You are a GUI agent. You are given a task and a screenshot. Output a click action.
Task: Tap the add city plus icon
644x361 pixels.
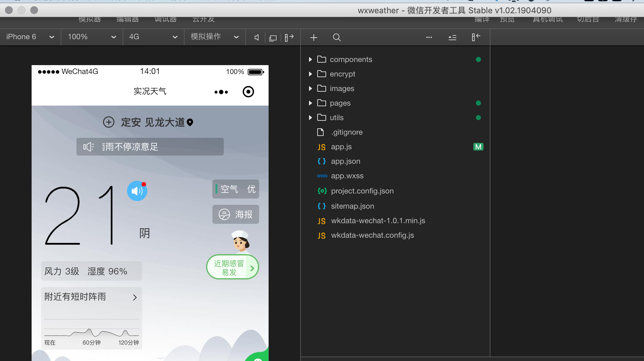coord(109,122)
